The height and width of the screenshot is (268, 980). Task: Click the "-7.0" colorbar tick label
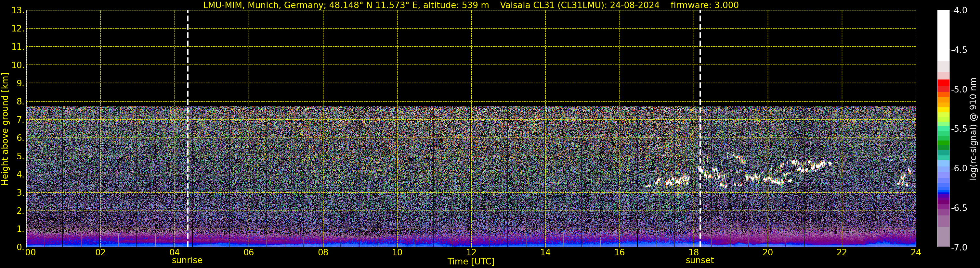(x=959, y=248)
